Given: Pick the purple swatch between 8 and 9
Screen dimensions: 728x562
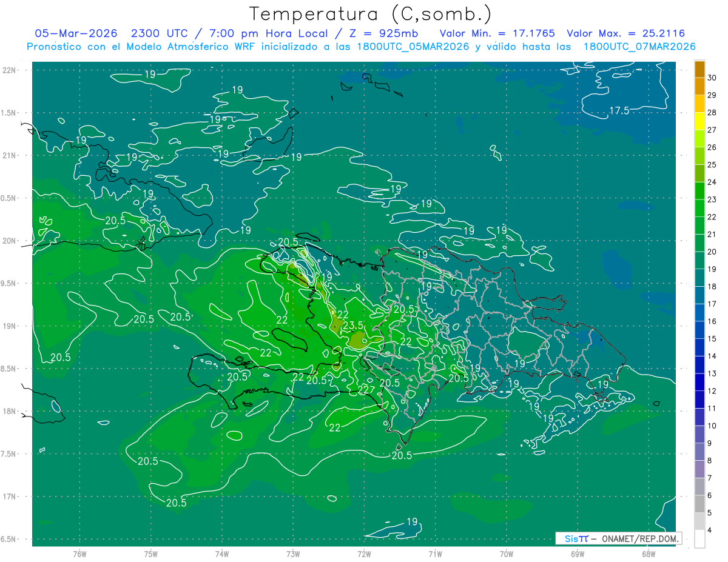Looking at the screenshot, I should (699, 452).
